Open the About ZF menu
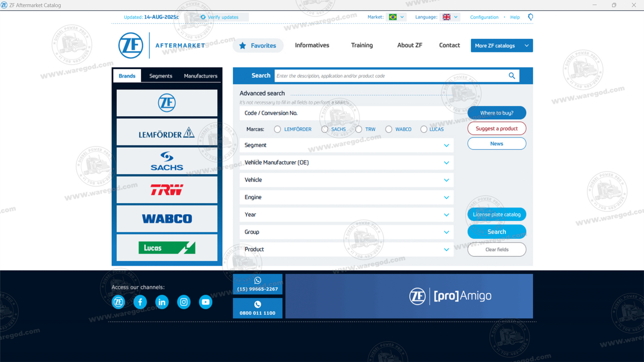The image size is (644, 362). click(410, 45)
